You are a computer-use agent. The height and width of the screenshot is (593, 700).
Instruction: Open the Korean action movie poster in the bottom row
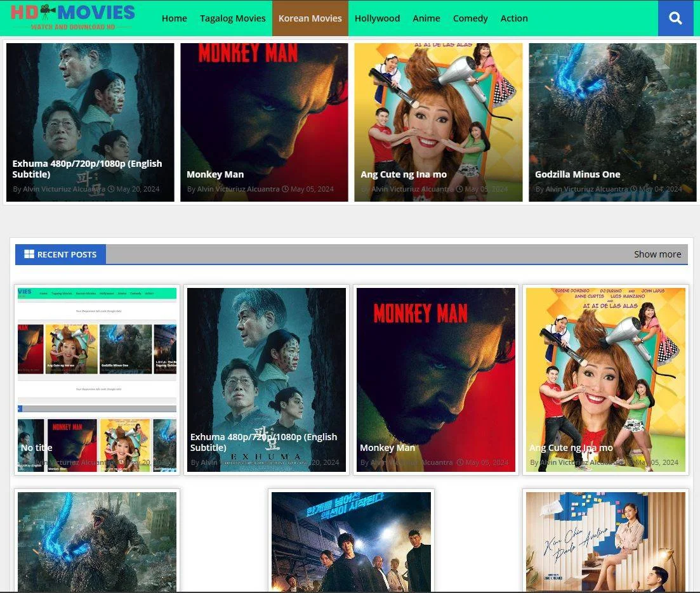(352, 542)
